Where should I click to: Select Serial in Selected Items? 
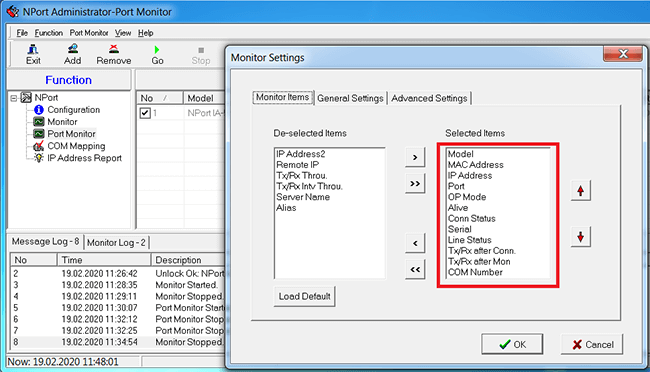(x=459, y=229)
